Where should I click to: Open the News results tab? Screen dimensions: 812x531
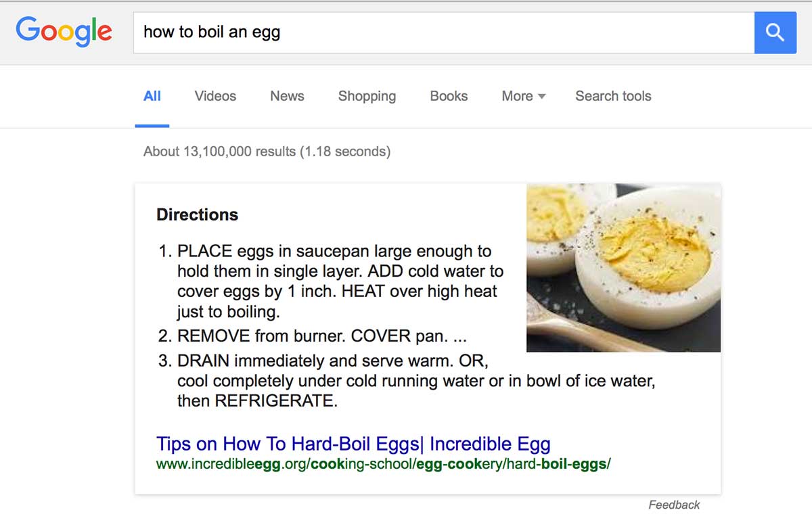(x=287, y=96)
